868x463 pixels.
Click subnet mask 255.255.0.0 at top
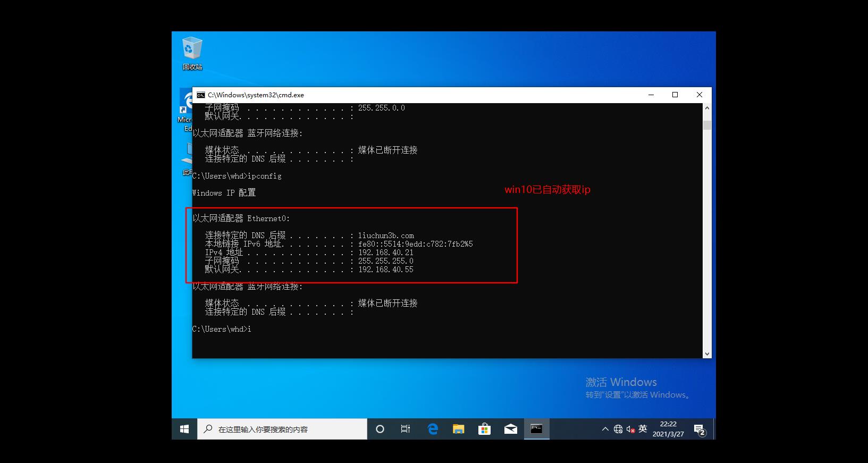(x=381, y=108)
